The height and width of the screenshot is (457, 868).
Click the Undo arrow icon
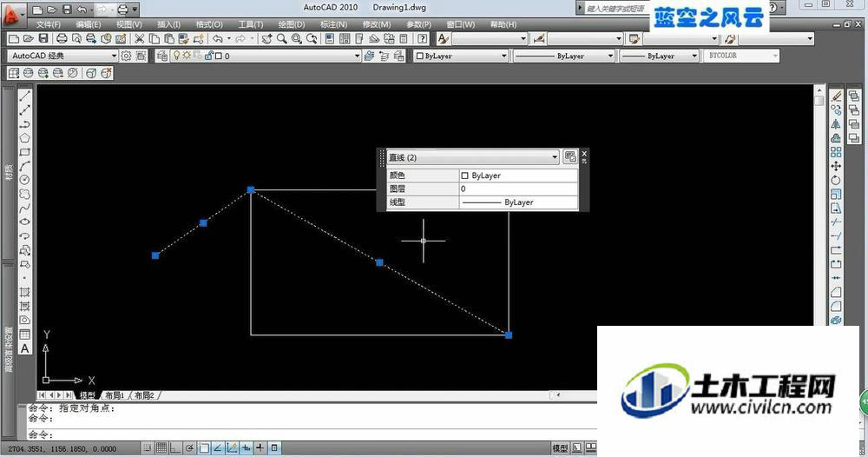(x=218, y=38)
